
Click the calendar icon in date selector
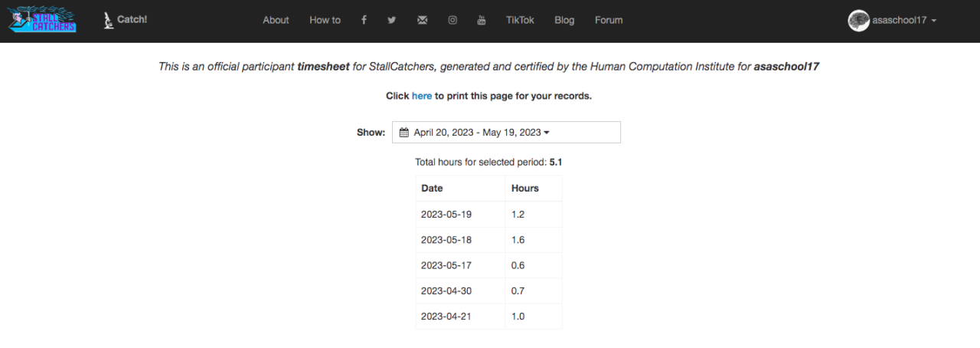click(x=404, y=133)
